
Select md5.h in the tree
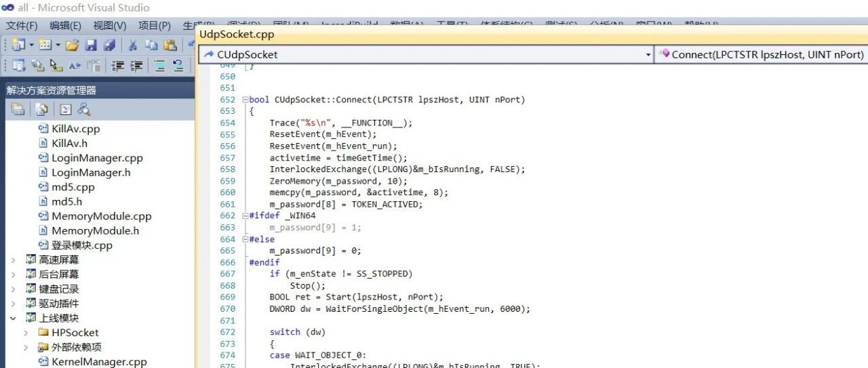(66, 201)
